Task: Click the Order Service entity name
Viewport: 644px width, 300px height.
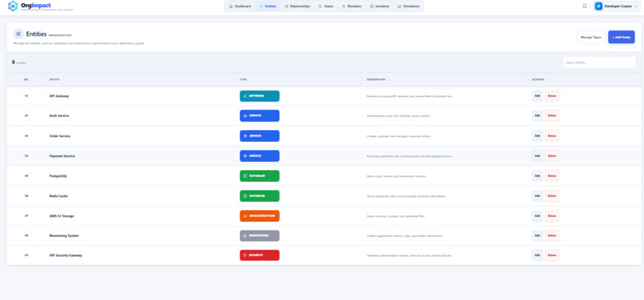Action: tap(60, 136)
